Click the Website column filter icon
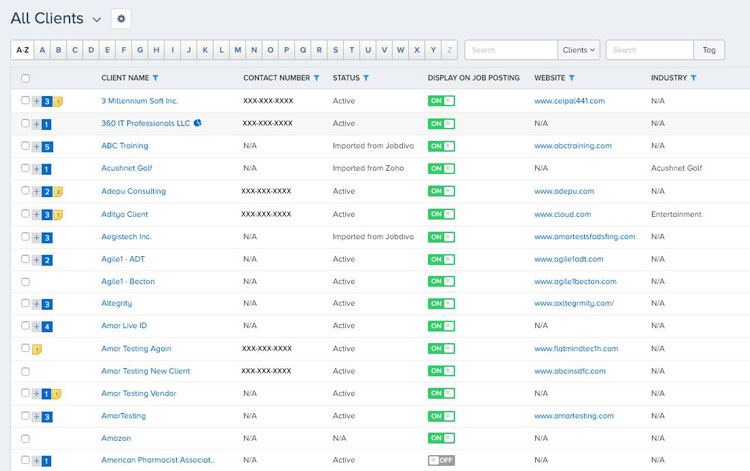 point(572,78)
